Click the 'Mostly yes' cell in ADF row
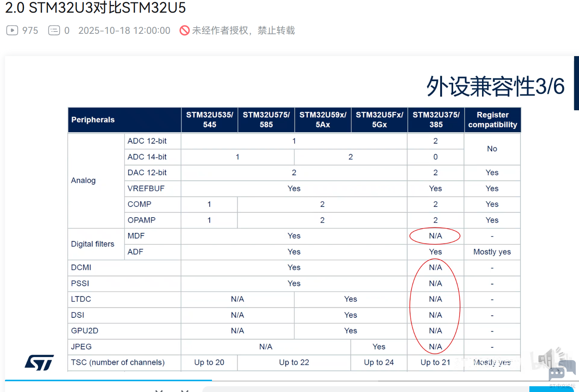 [x=492, y=252]
